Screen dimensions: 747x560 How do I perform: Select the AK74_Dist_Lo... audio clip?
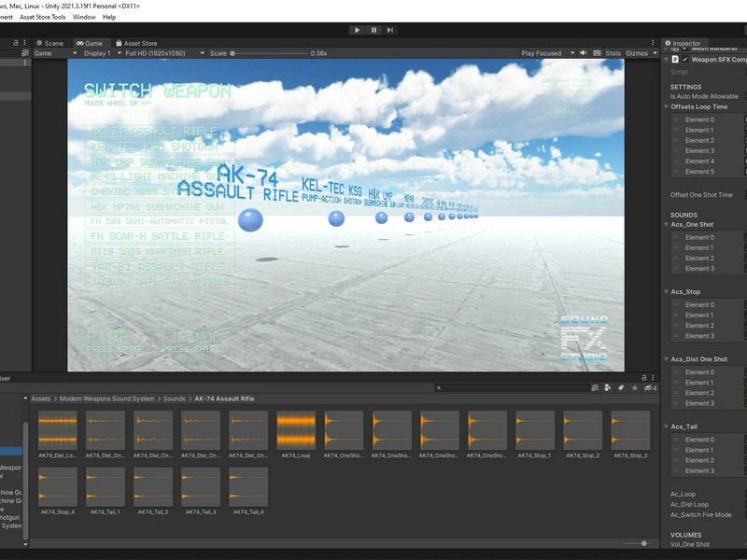click(58, 435)
